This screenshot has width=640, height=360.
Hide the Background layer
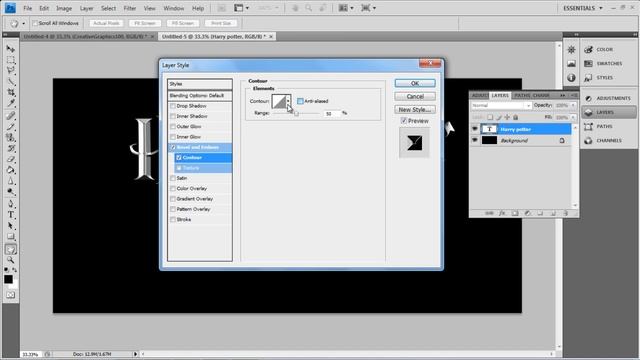tap(474, 140)
